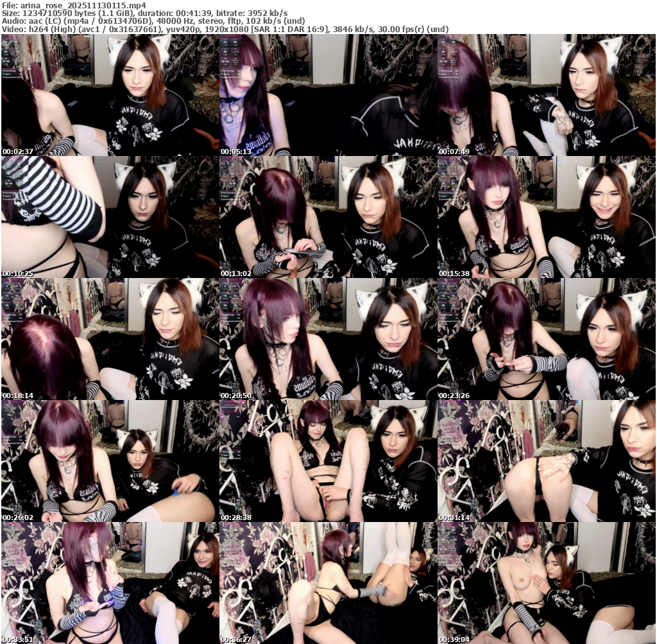This screenshot has height=644, width=657.
Task: Choose the frame stamped 00:28:38
Action: pyautogui.click(x=328, y=461)
